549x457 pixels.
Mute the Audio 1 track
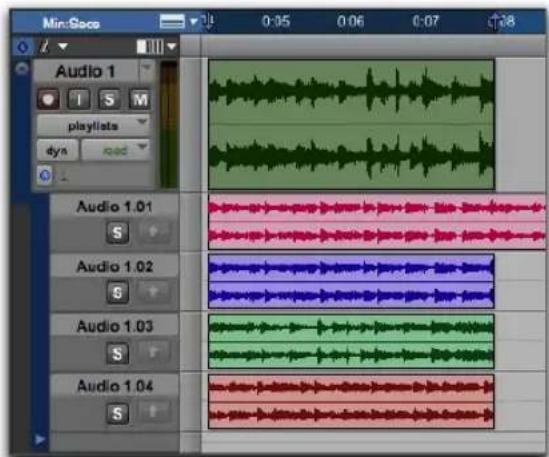point(140,99)
